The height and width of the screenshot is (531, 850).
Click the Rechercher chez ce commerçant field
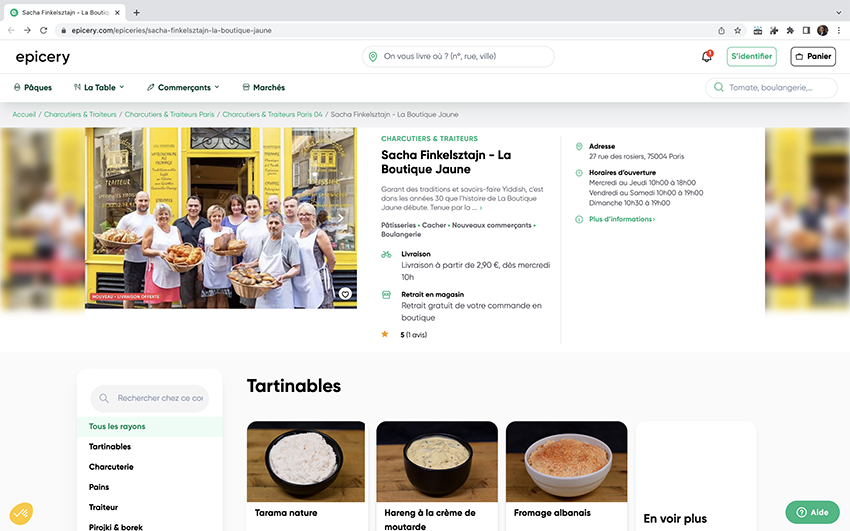tap(150, 398)
